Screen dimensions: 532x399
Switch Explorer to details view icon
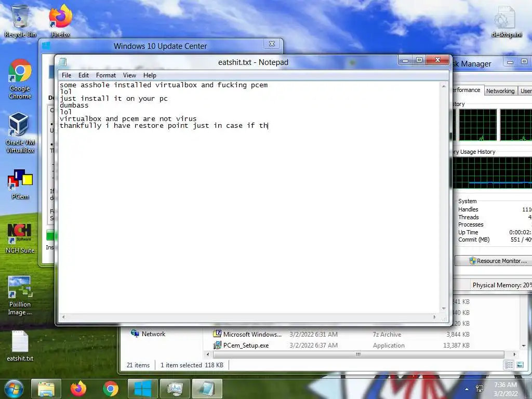click(x=509, y=365)
